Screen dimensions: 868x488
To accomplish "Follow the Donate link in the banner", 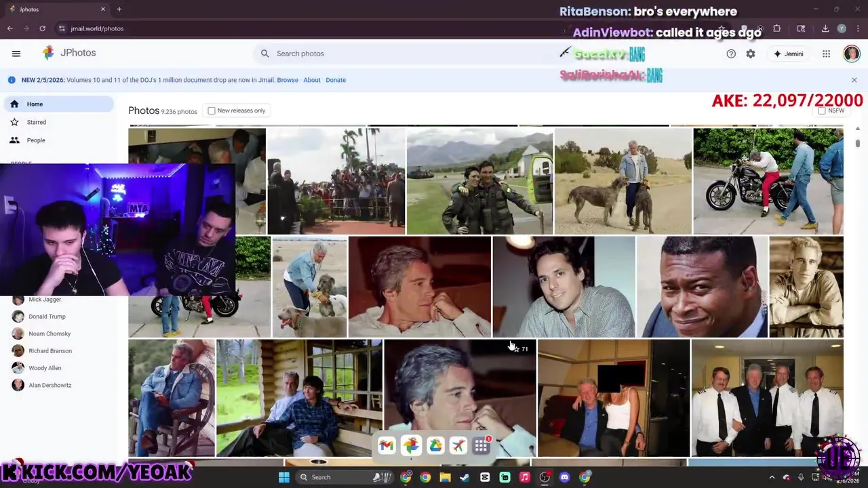I will click(336, 80).
